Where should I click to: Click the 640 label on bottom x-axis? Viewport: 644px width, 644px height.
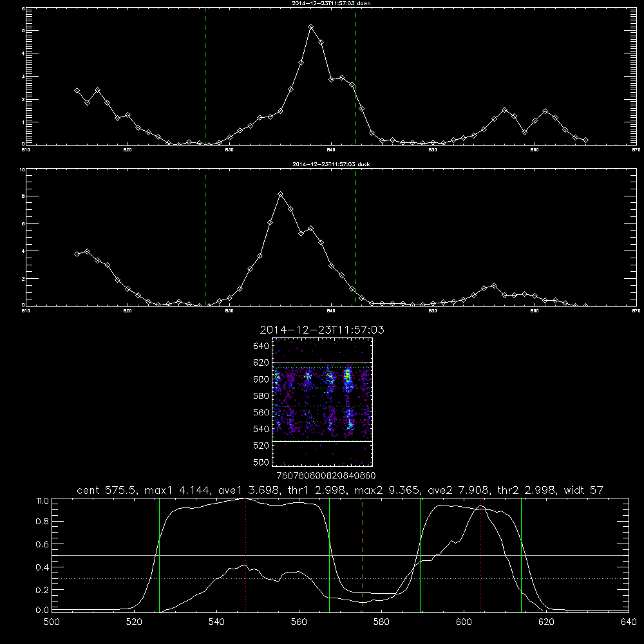pyautogui.click(x=629, y=622)
